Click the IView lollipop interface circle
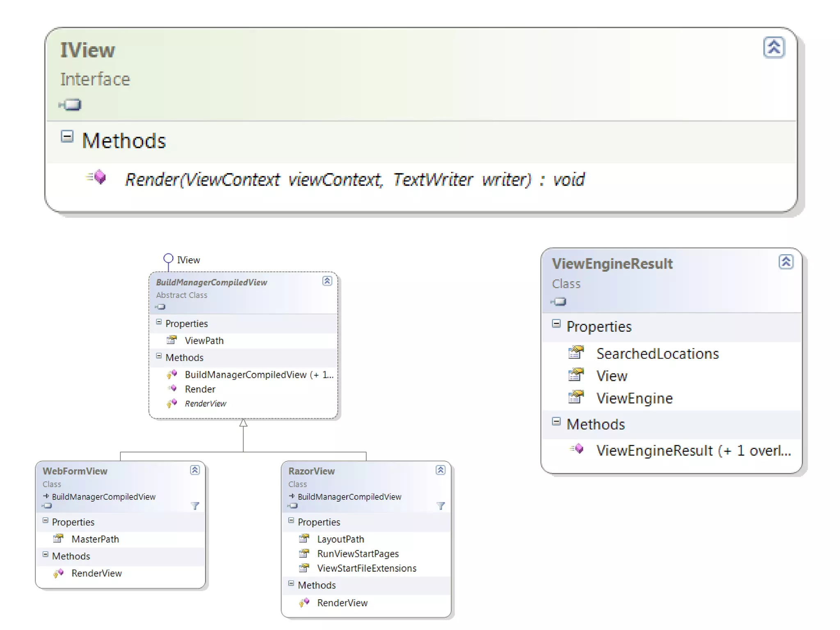 click(168, 258)
